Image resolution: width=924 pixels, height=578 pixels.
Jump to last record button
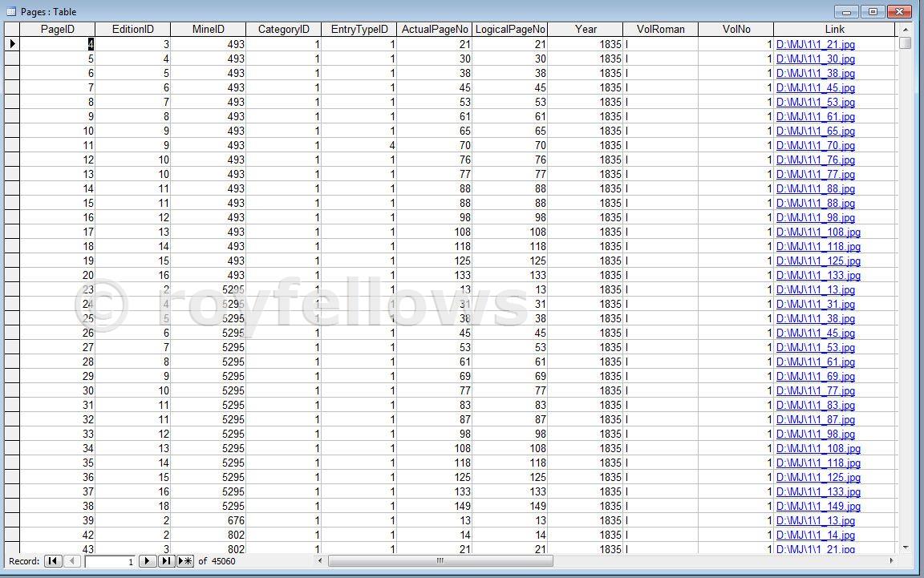[x=166, y=561]
